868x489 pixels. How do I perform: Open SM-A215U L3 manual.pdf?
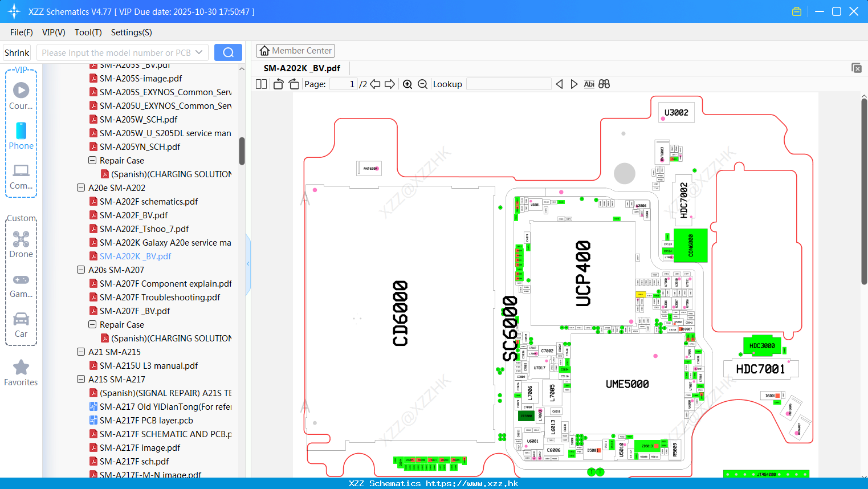(x=149, y=365)
